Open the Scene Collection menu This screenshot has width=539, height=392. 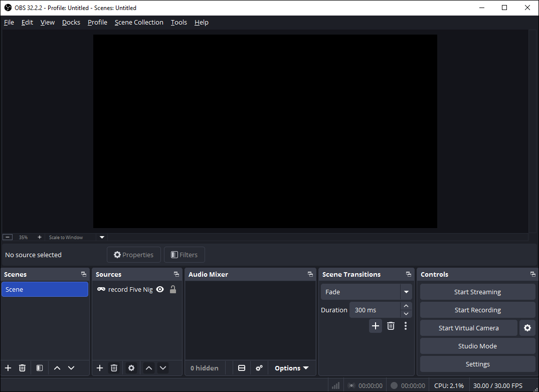point(139,23)
